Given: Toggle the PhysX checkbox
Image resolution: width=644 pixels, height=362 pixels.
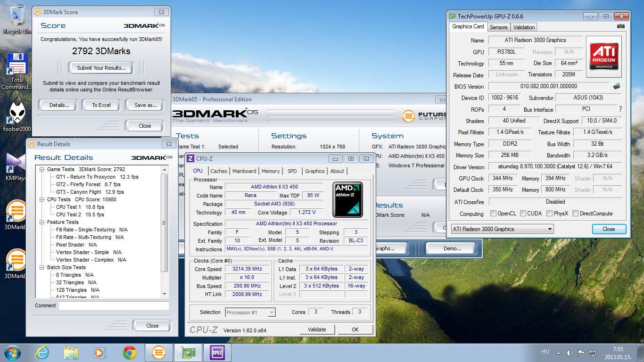Looking at the screenshot, I should [550, 214].
